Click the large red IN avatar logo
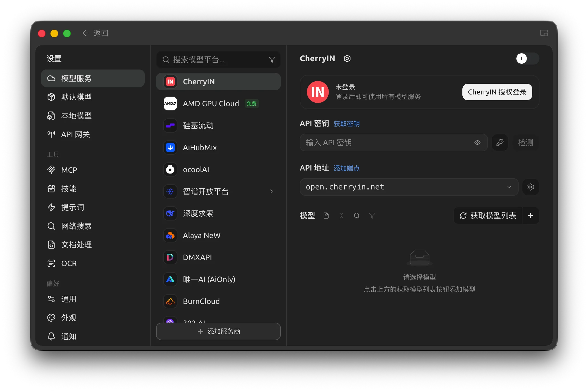 point(318,92)
